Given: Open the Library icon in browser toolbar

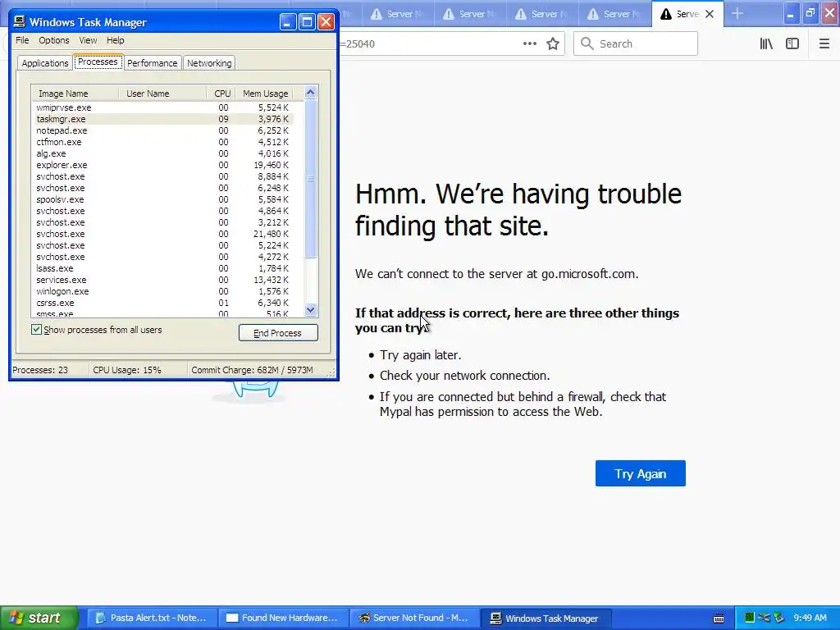Looking at the screenshot, I should tap(766, 44).
